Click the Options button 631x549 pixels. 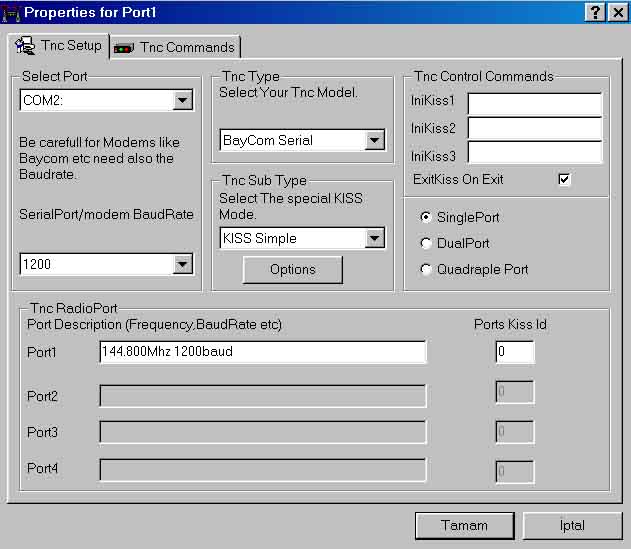click(293, 269)
